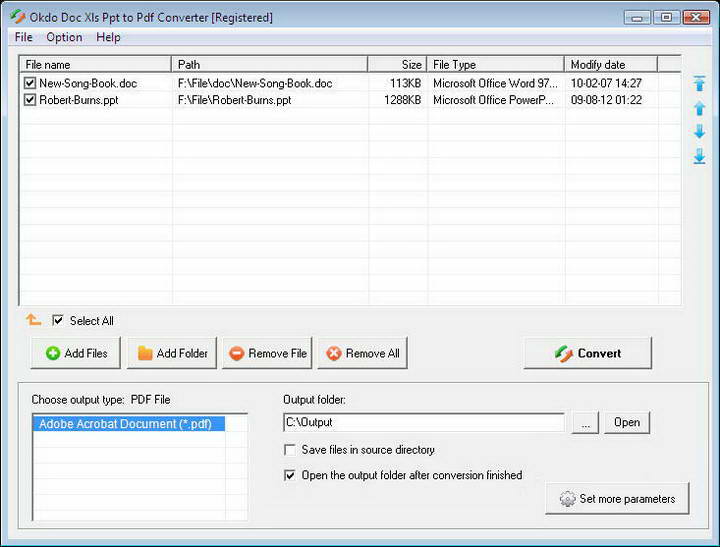This screenshot has height=547, width=720.
Task: Minimize the converter window
Action: coord(637,17)
